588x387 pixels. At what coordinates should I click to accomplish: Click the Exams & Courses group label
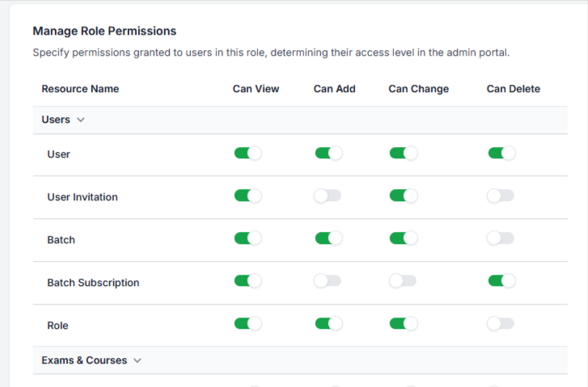pyautogui.click(x=84, y=360)
